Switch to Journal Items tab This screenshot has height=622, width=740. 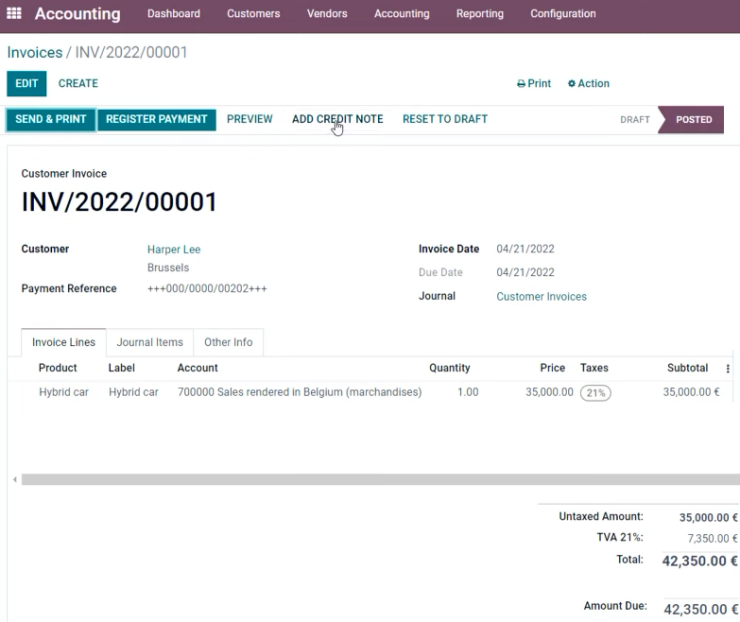pos(150,342)
